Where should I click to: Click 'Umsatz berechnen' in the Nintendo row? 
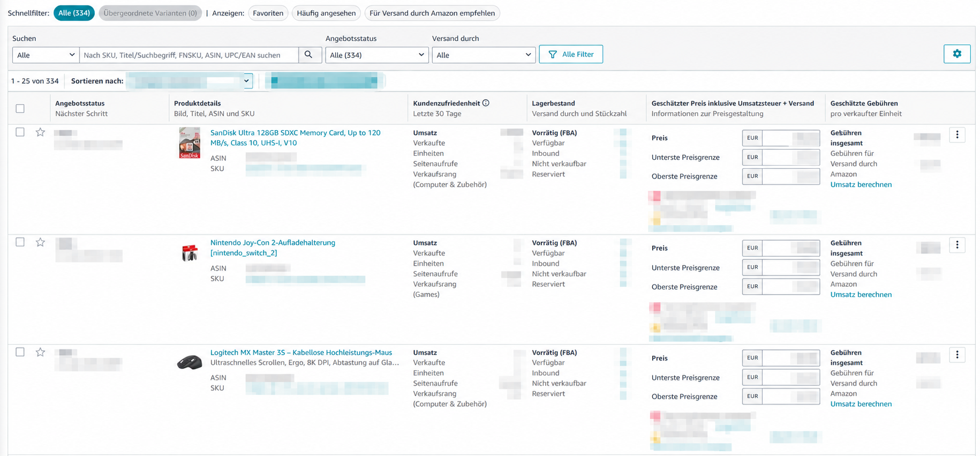(x=861, y=294)
